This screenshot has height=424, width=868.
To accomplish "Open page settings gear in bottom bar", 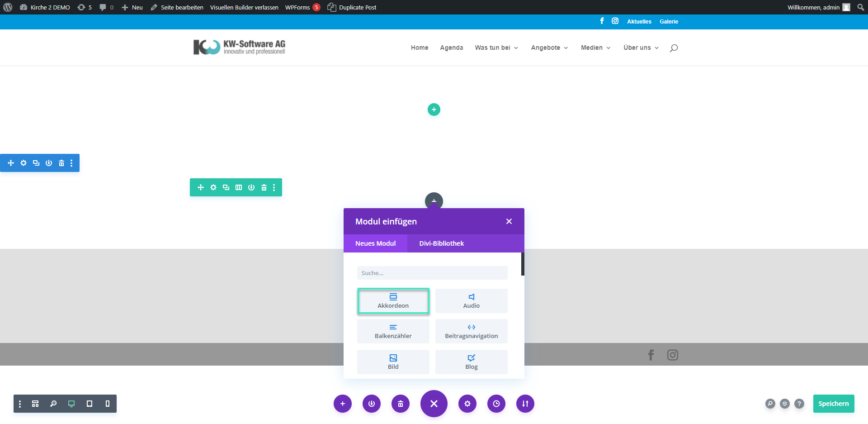I will 467,404.
